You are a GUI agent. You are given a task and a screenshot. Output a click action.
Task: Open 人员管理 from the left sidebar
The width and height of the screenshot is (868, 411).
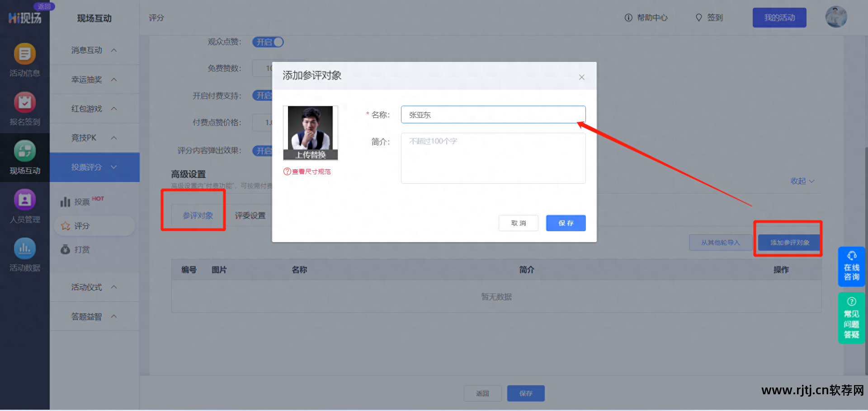25,205
